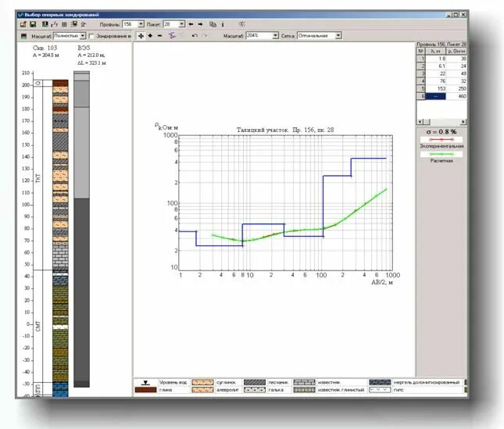
Task: Click the curve points toolbar icon
Action: [x=55, y=24]
